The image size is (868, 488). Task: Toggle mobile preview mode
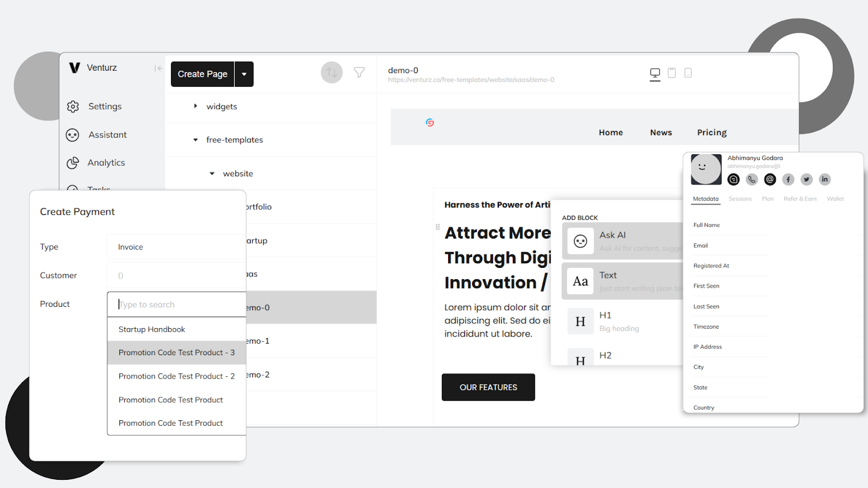coord(688,73)
